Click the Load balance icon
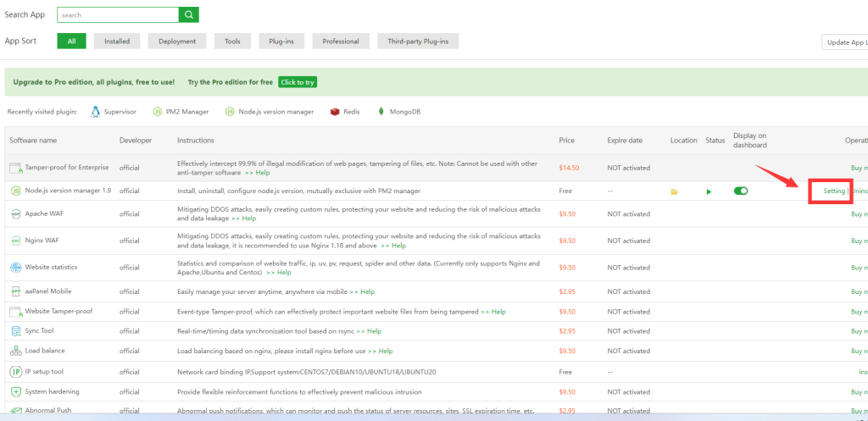 coord(15,351)
